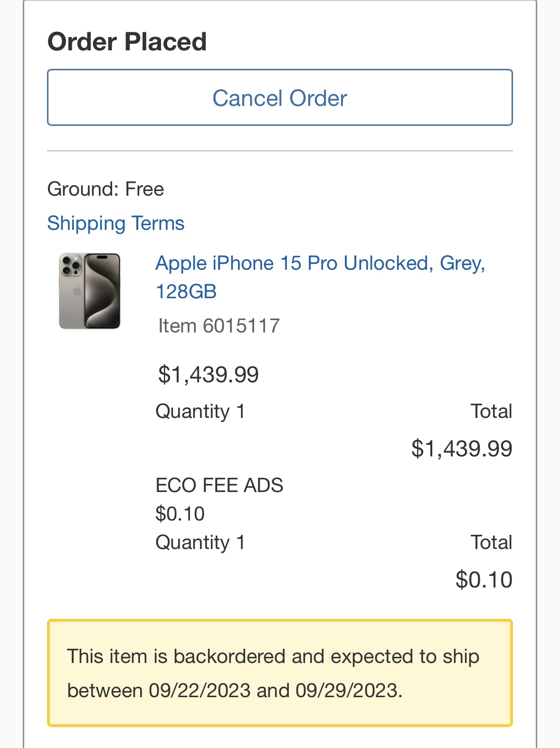Screen dimensions: 560x748
Task: Click the divider line below Cancel Order
Action: (x=280, y=151)
